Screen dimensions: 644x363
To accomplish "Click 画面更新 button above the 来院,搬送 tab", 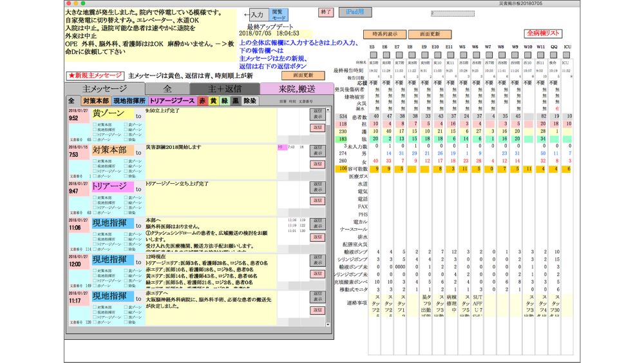I will (x=303, y=75).
